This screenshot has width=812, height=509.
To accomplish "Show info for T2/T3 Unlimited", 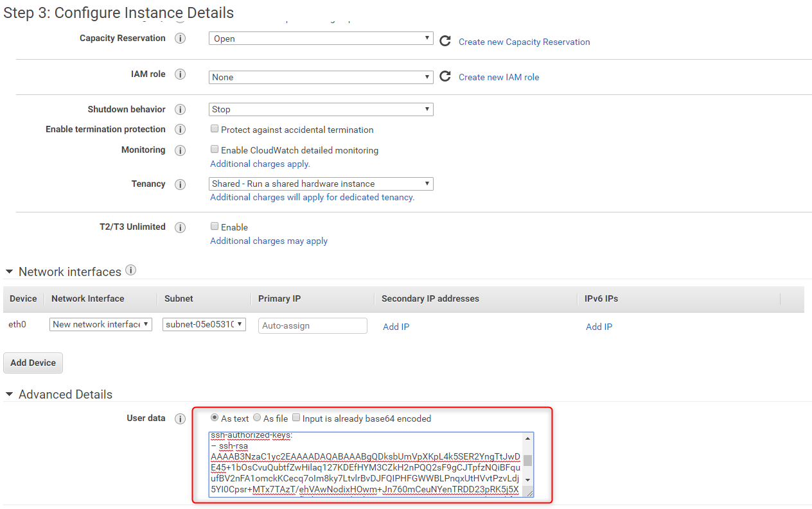I will (181, 227).
